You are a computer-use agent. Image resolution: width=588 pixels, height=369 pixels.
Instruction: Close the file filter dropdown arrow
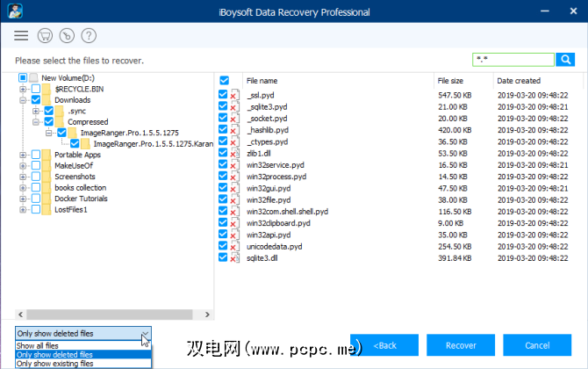click(146, 333)
